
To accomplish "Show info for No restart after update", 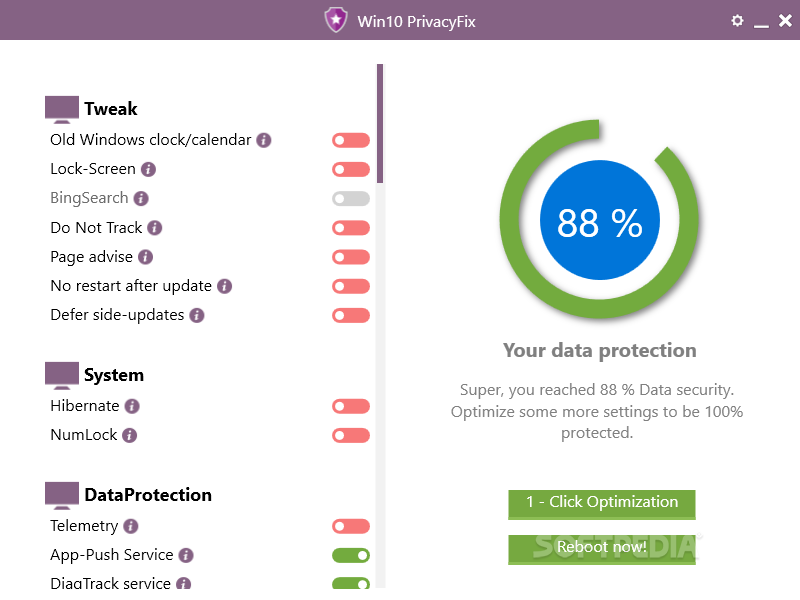I will click(224, 286).
